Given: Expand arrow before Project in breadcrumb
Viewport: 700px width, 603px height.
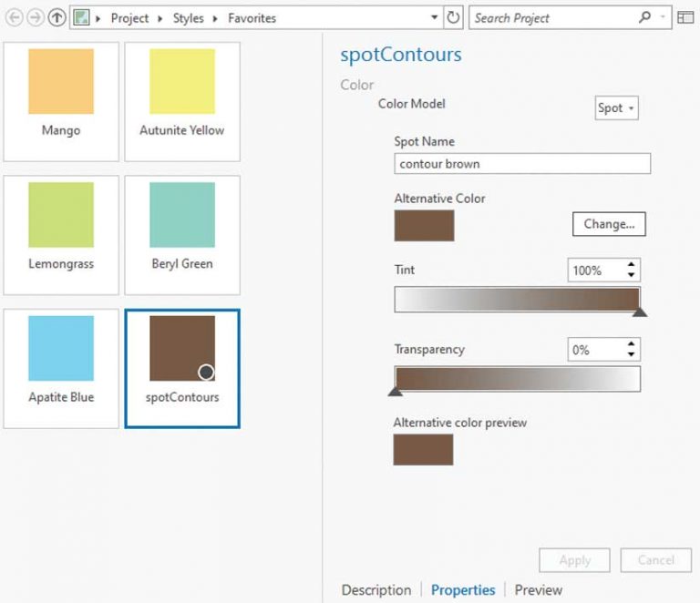Looking at the screenshot, I should tap(98, 19).
